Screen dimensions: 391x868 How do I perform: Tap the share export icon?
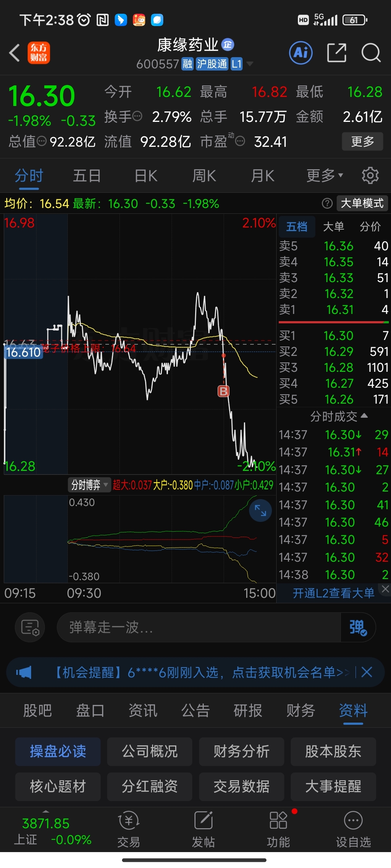pos(337,53)
